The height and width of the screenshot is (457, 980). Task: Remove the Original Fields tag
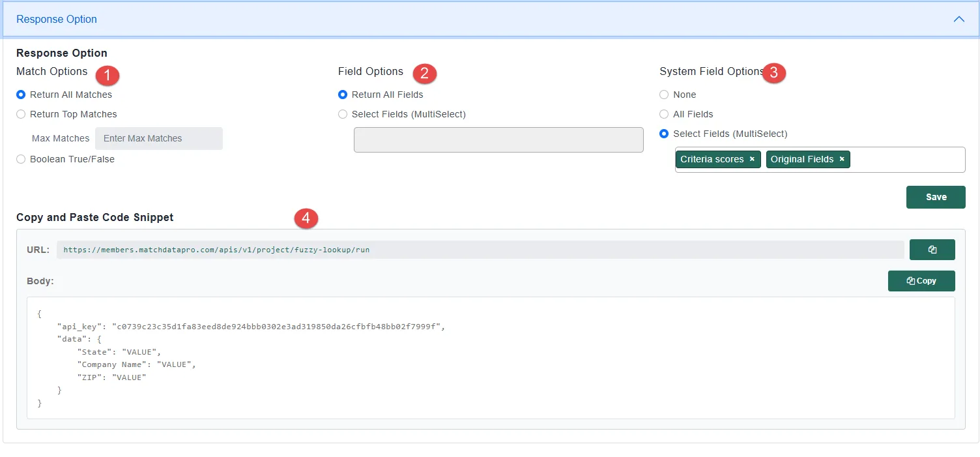pos(842,159)
